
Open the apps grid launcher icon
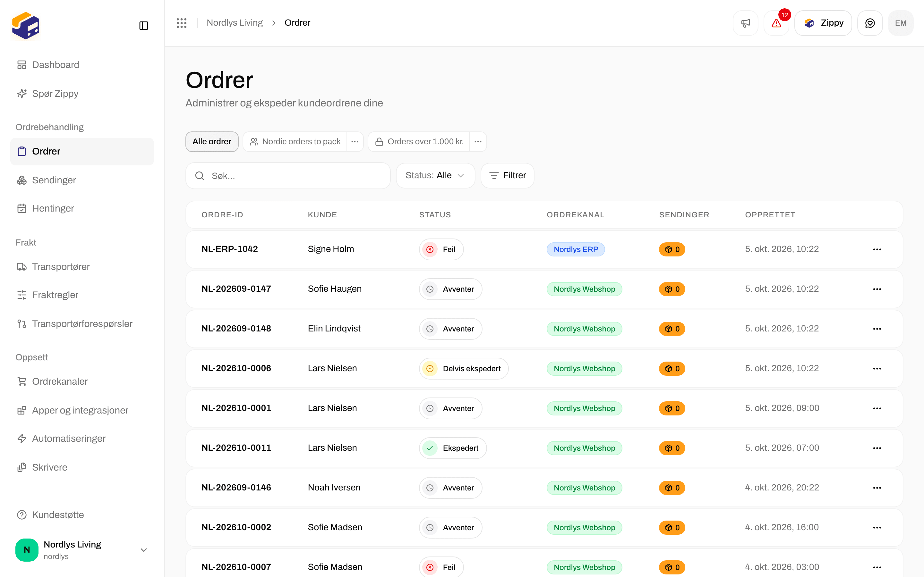181,23
